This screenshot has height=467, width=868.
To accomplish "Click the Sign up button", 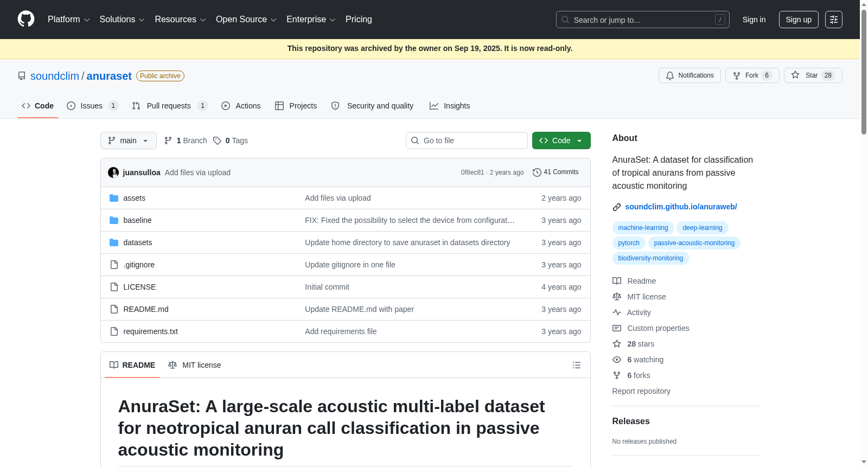I will tap(799, 20).
